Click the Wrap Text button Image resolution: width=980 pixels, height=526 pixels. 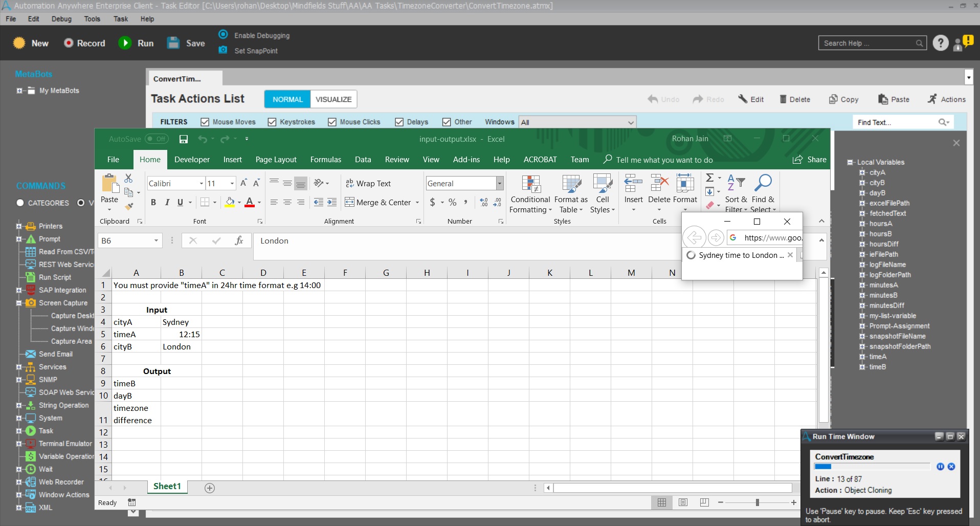pos(368,184)
